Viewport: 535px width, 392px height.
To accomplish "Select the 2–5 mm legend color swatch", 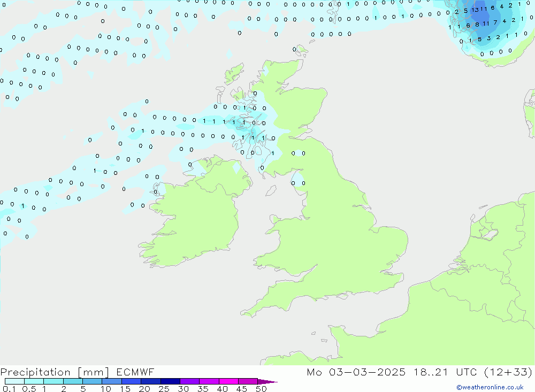I will [x=73, y=381].
